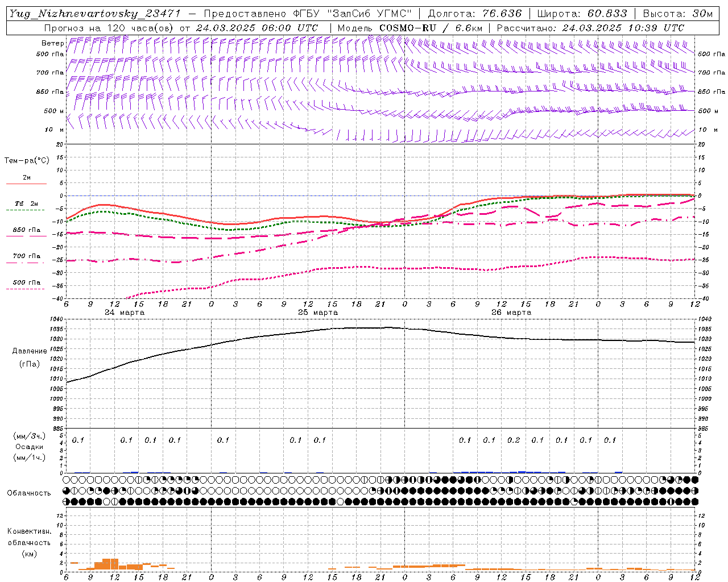
Task: Click the Осадки precipitation label
Action: click(x=30, y=447)
